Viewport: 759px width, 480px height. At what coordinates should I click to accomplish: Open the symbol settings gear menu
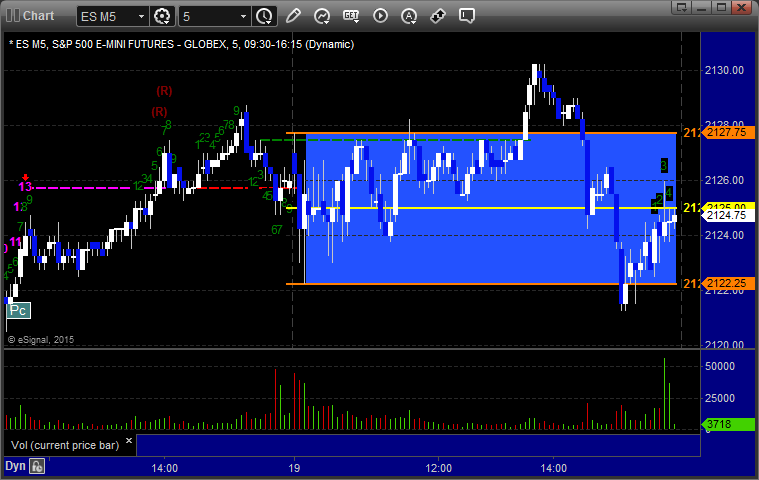coord(162,16)
